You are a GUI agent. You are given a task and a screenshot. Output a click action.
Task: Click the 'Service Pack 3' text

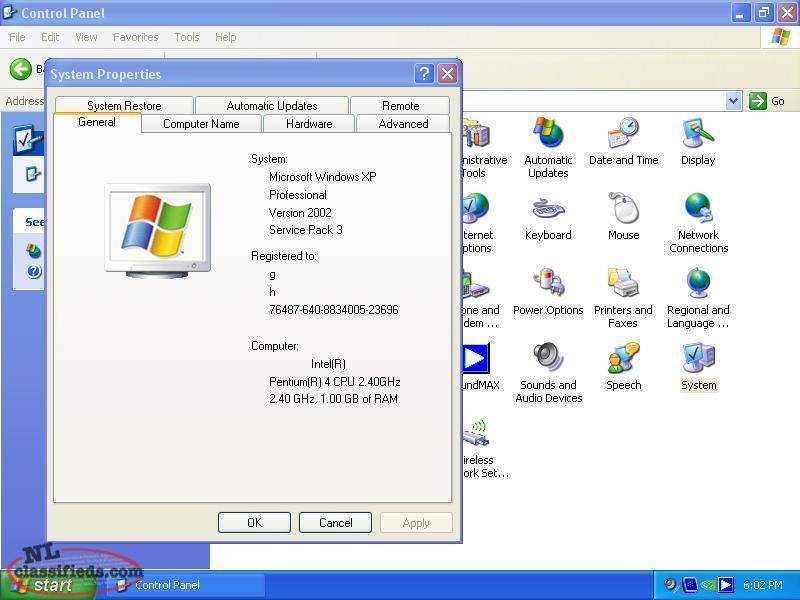(x=306, y=230)
